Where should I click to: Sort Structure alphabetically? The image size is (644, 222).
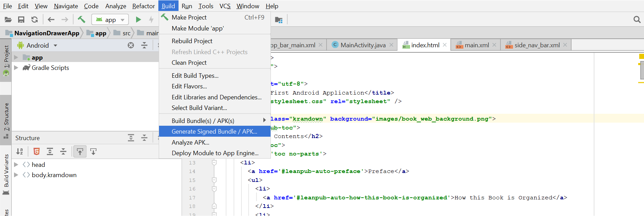[19, 151]
